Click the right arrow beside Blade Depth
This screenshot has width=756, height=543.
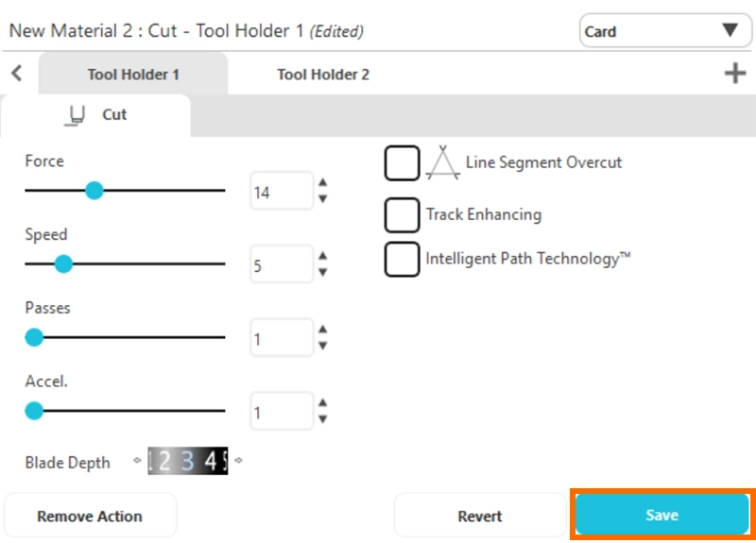238,461
